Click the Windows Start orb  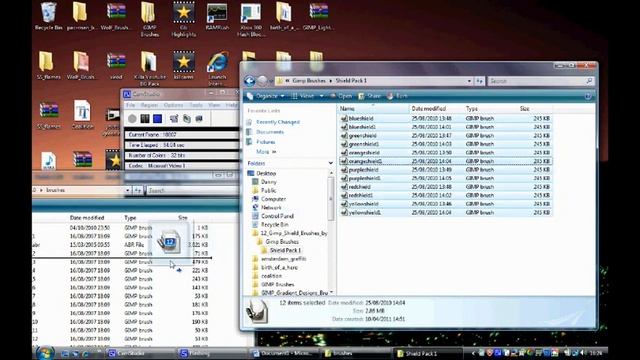point(45,353)
